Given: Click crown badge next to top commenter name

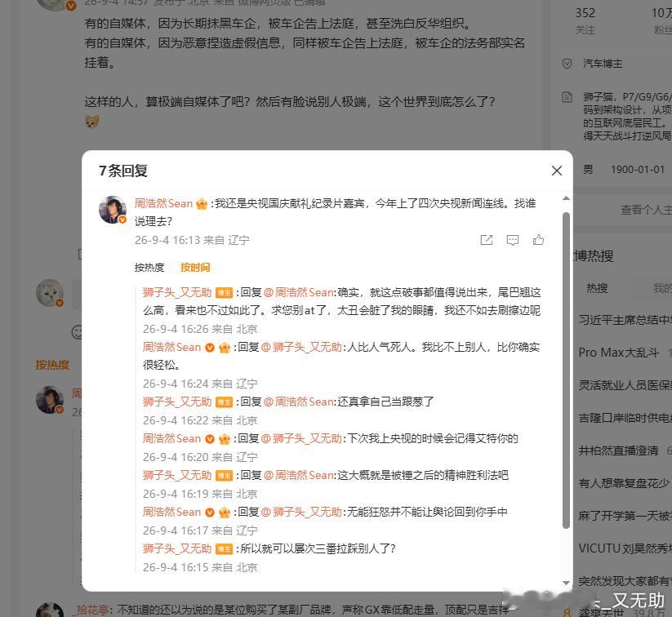Looking at the screenshot, I should [202, 204].
